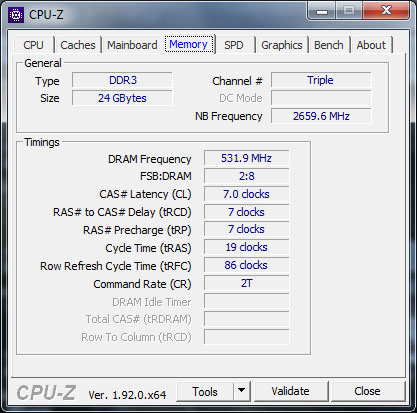Click the RAS# to CAS# Delay label
417x413 pixels.
point(122,212)
